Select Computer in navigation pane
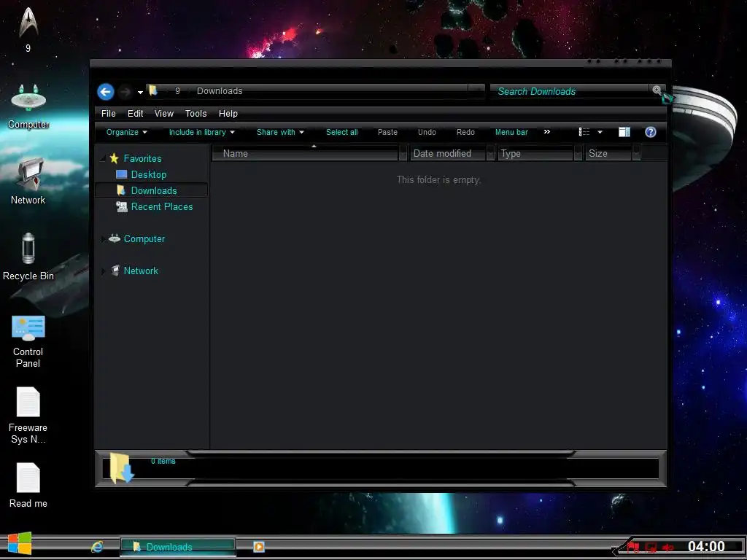 point(144,238)
